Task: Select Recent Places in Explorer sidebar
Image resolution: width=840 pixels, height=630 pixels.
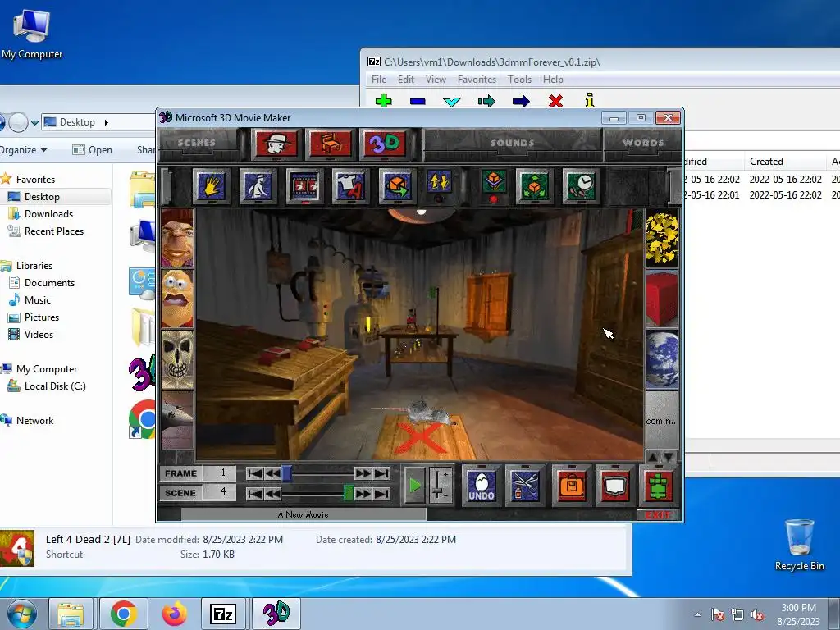Action: (53, 231)
